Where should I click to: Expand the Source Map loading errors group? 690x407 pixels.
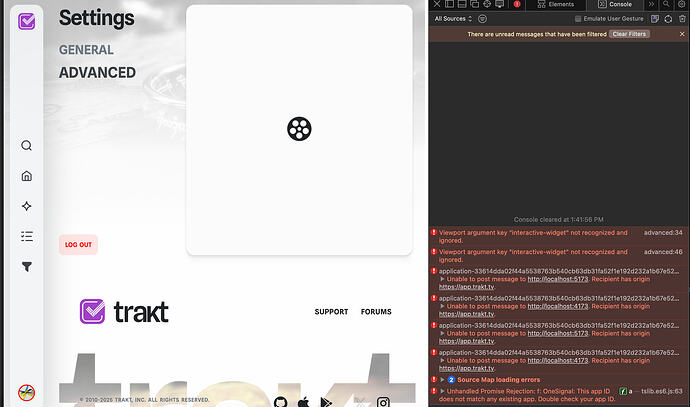(x=443, y=379)
